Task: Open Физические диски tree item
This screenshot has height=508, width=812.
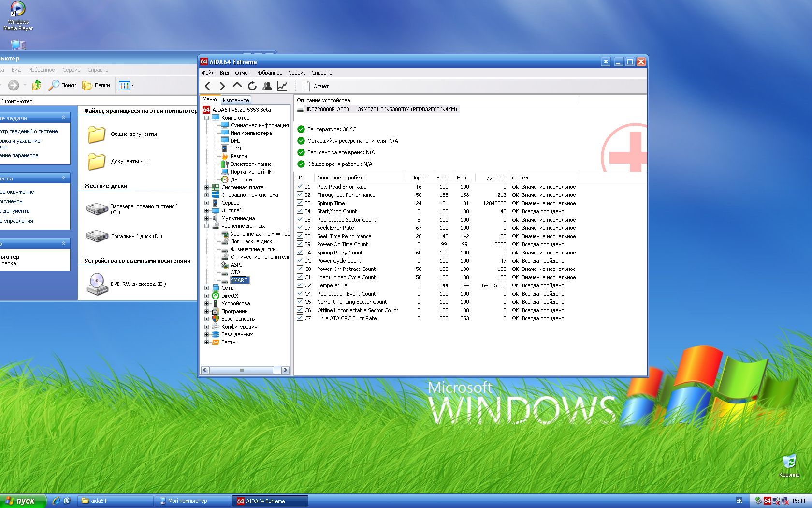Action: [x=253, y=249]
